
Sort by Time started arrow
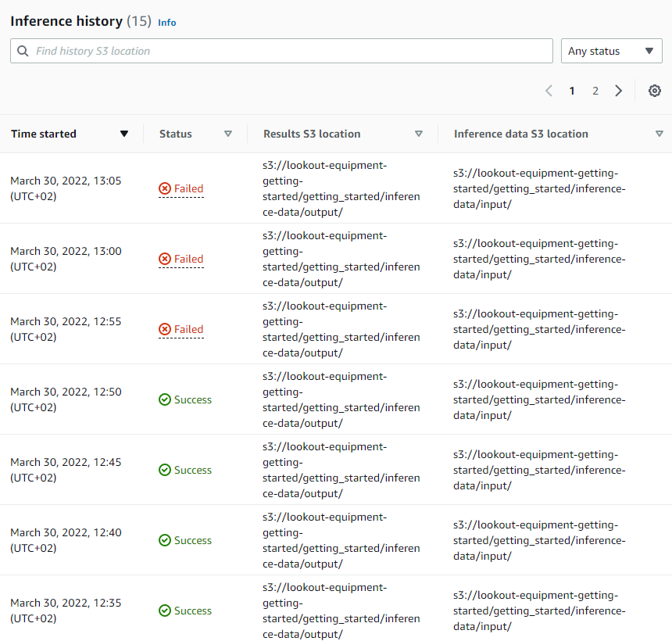click(124, 134)
